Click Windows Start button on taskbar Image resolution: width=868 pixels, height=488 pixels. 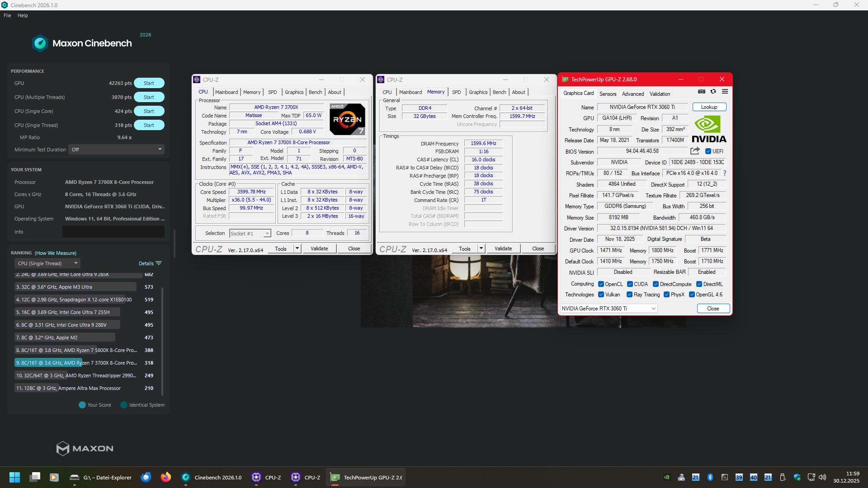[x=14, y=477]
